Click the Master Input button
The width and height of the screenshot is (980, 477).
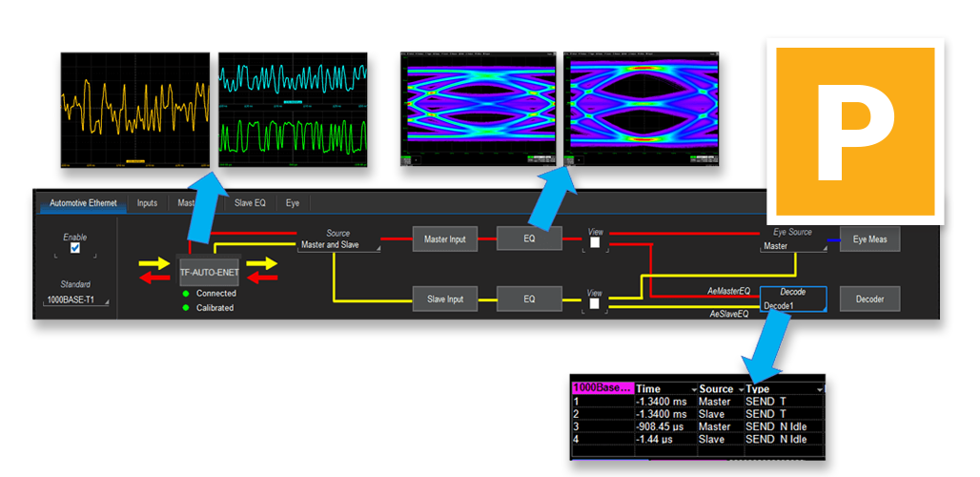(x=444, y=239)
